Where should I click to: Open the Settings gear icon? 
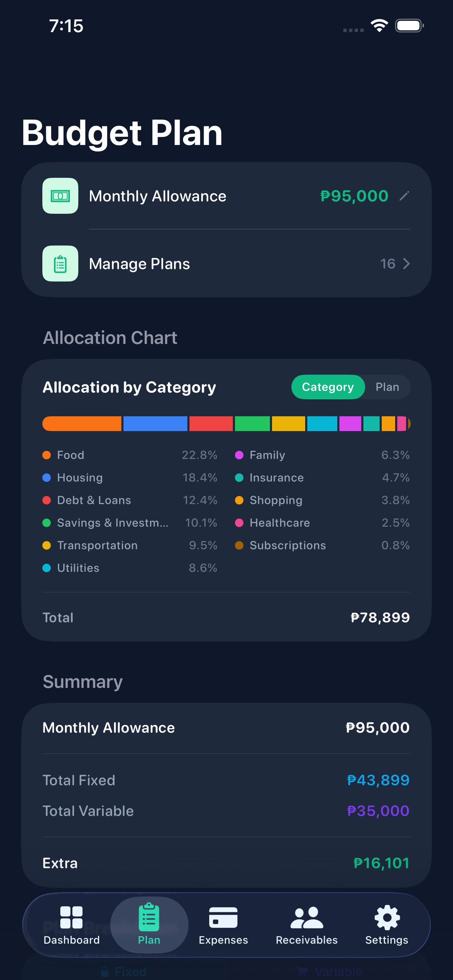point(387,917)
